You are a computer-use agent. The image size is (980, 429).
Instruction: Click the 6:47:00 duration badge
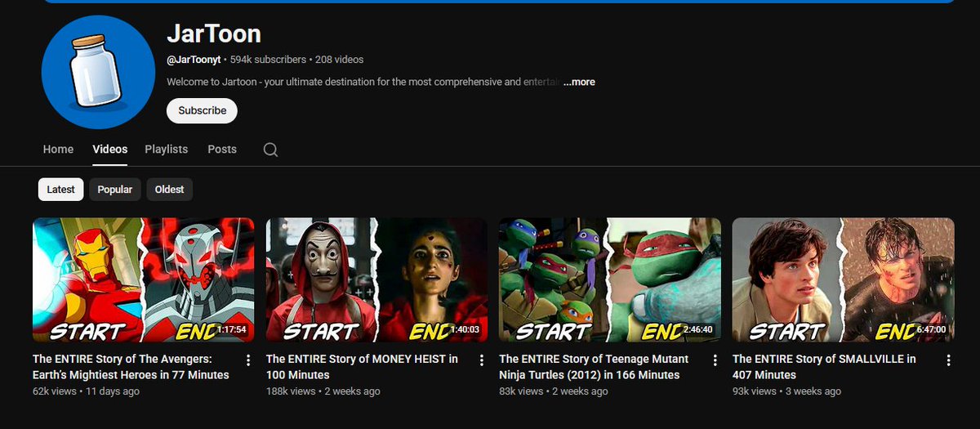point(931,329)
